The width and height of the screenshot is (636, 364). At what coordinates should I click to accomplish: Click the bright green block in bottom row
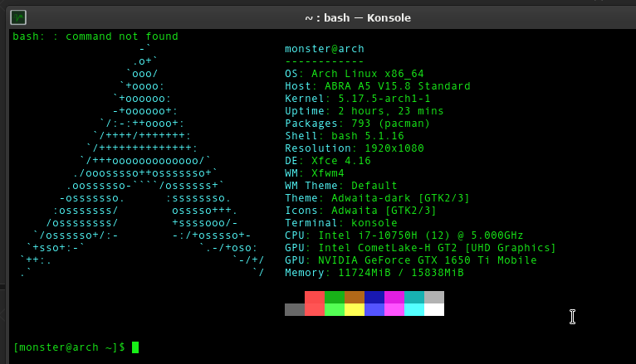point(335,310)
